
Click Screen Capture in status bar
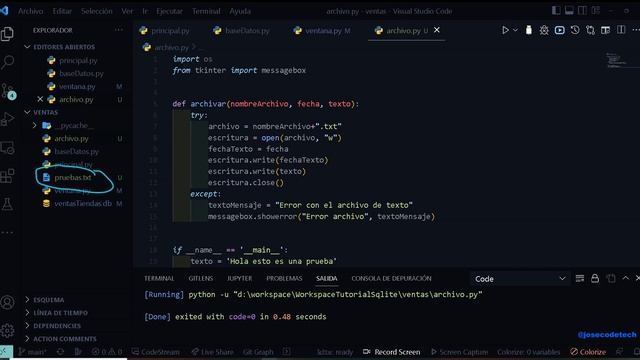coord(459,352)
